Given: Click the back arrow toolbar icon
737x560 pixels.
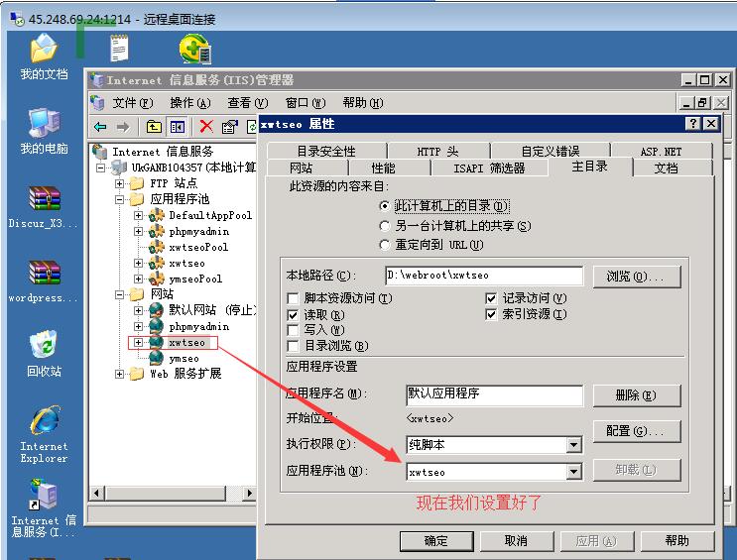Looking at the screenshot, I should (100, 127).
